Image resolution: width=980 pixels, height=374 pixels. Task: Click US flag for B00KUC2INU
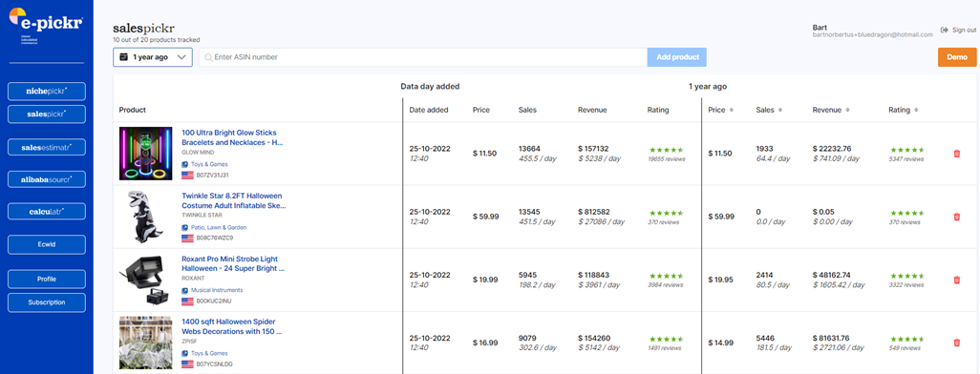pyautogui.click(x=187, y=301)
